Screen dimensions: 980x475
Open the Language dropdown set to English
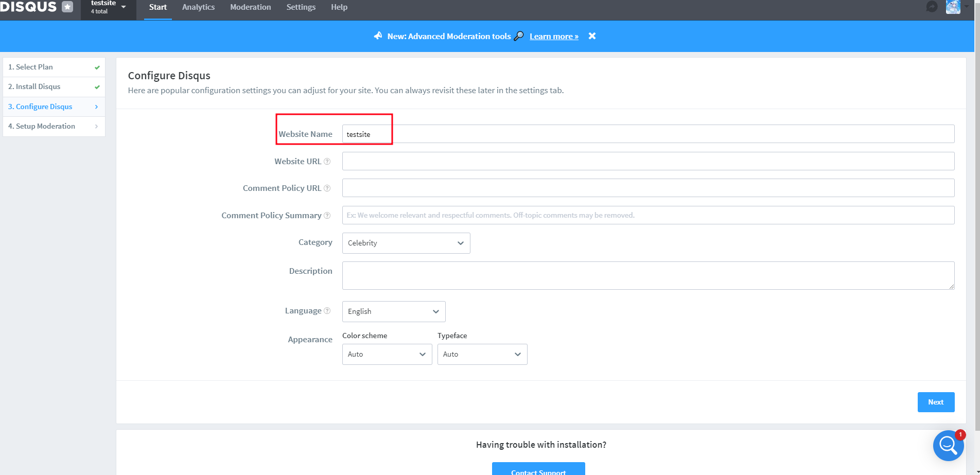[394, 311]
